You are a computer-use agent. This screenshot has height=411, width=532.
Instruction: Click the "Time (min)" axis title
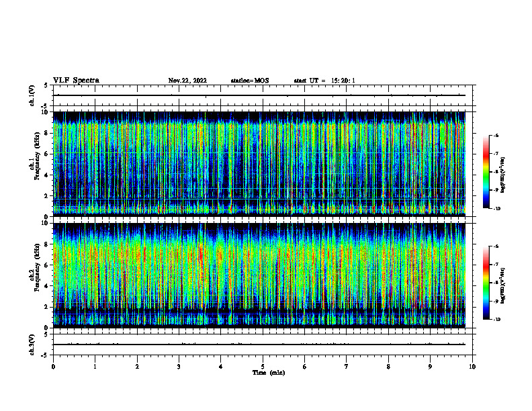point(269,373)
